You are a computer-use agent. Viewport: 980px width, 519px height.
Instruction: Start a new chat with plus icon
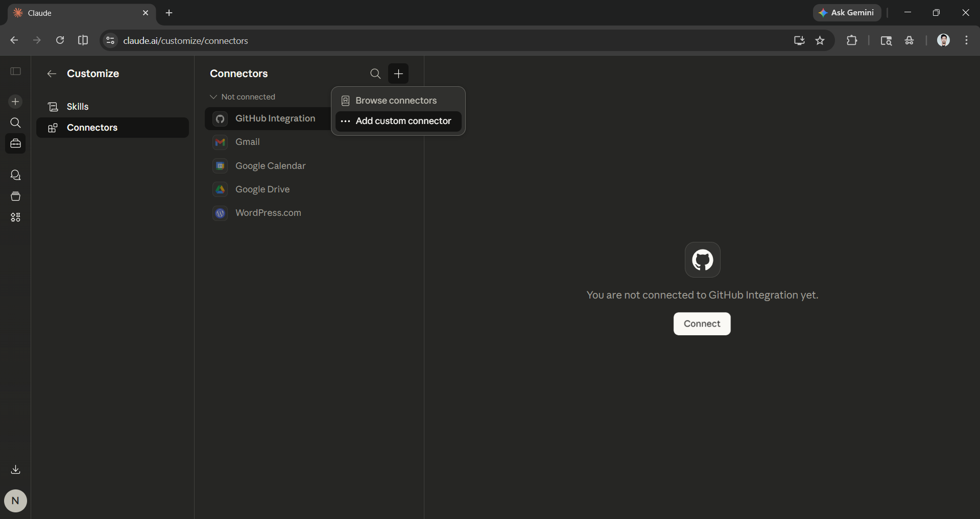15,102
